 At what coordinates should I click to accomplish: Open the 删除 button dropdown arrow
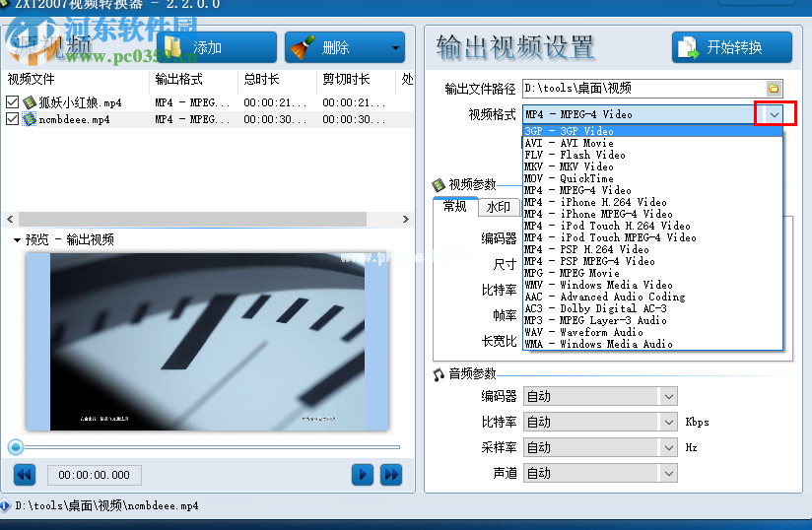(396, 47)
